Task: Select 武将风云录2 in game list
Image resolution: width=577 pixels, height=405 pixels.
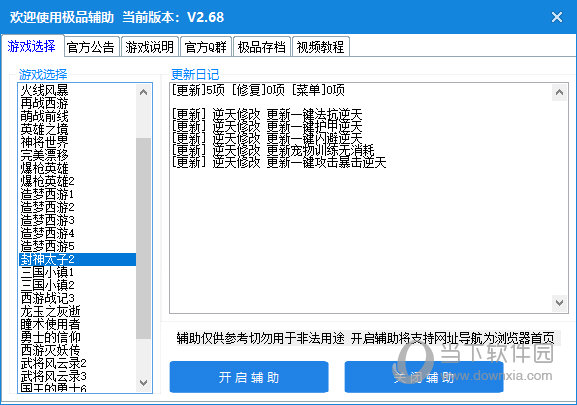Action: tap(77, 363)
